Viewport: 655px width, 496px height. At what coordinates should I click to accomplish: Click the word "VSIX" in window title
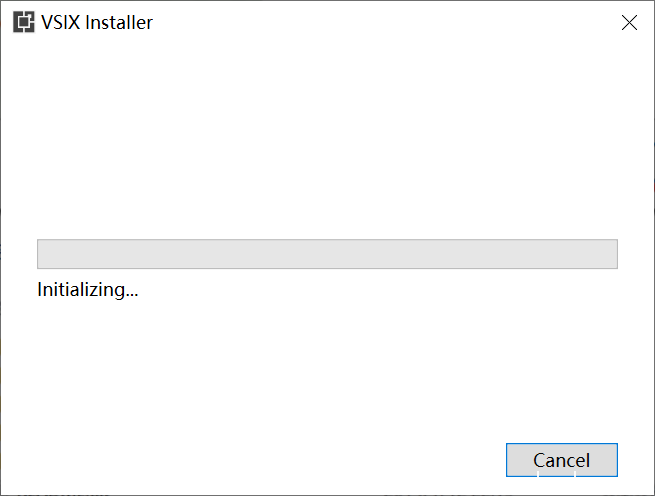pyautogui.click(x=60, y=22)
